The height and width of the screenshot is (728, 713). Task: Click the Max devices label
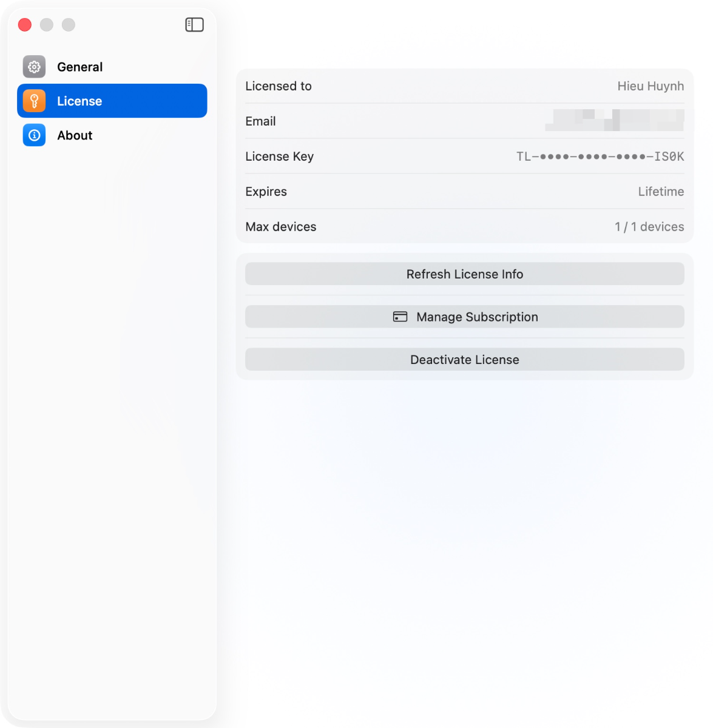point(281,227)
